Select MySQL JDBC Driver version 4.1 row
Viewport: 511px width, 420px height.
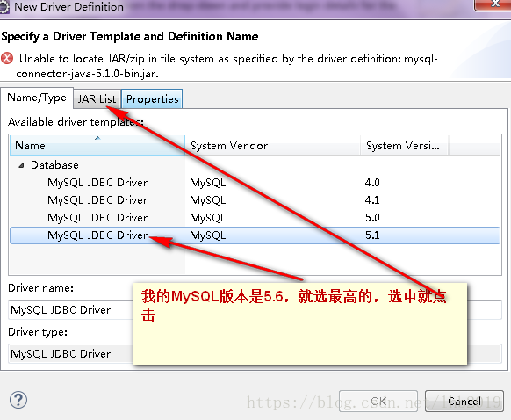255,199
